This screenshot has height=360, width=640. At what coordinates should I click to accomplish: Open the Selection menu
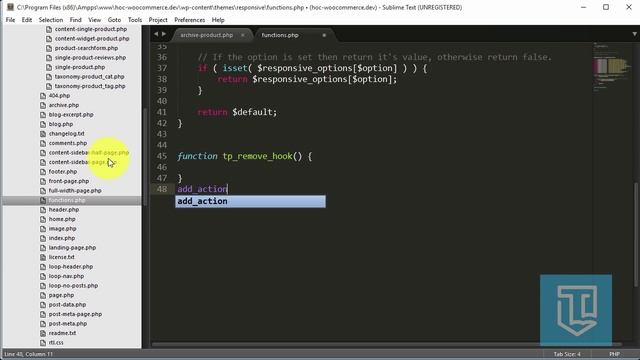(51, 20)
